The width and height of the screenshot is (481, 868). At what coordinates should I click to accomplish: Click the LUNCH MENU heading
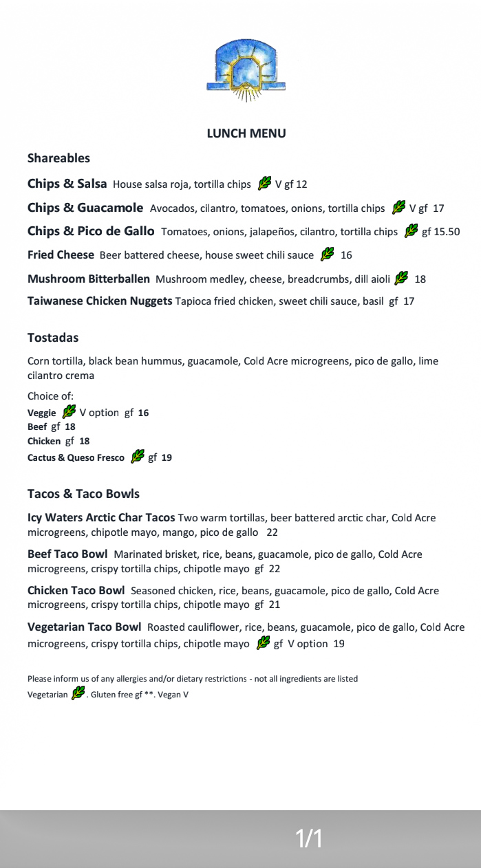[246, 133]
